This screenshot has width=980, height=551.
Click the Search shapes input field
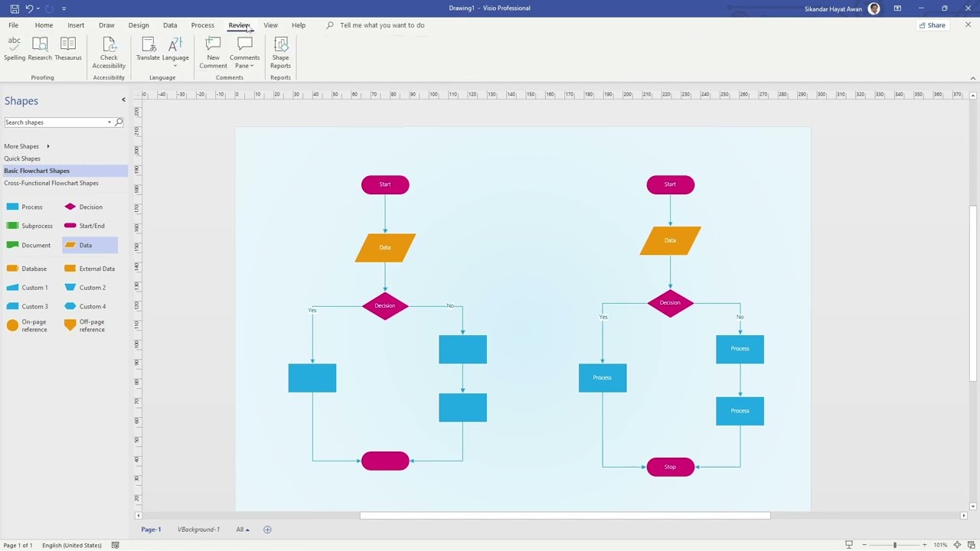pyautogui.click(x=55, y=122)
